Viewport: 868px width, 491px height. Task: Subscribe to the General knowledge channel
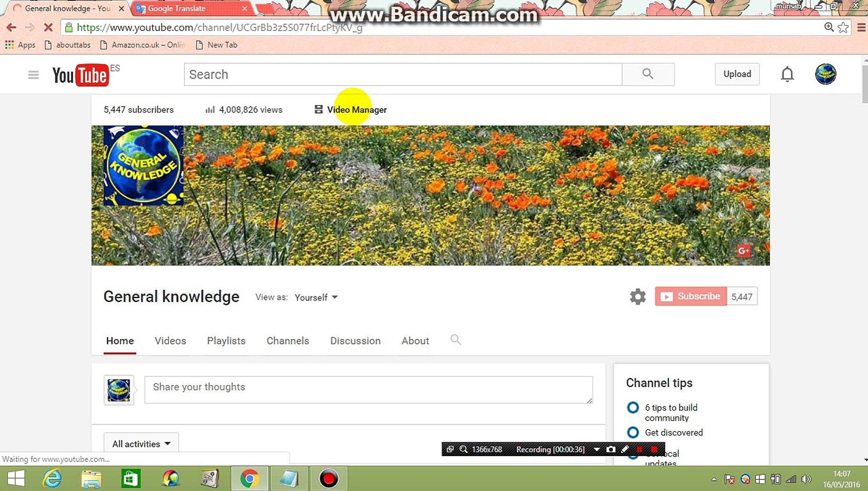690,296
